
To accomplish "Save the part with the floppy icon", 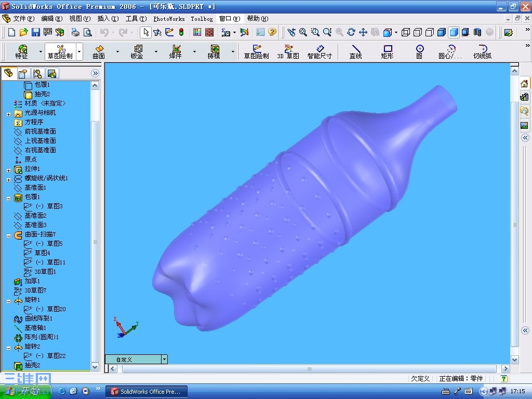I will pyautogui.click(x=36, y=32).
